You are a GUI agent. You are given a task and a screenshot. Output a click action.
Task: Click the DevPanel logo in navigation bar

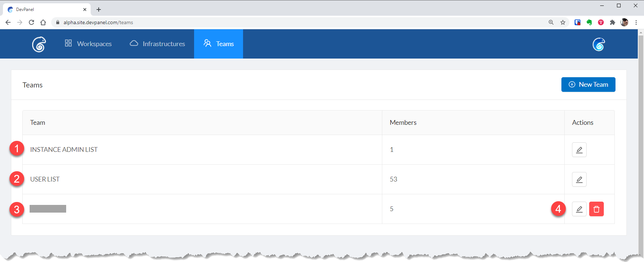coord(39,44)
